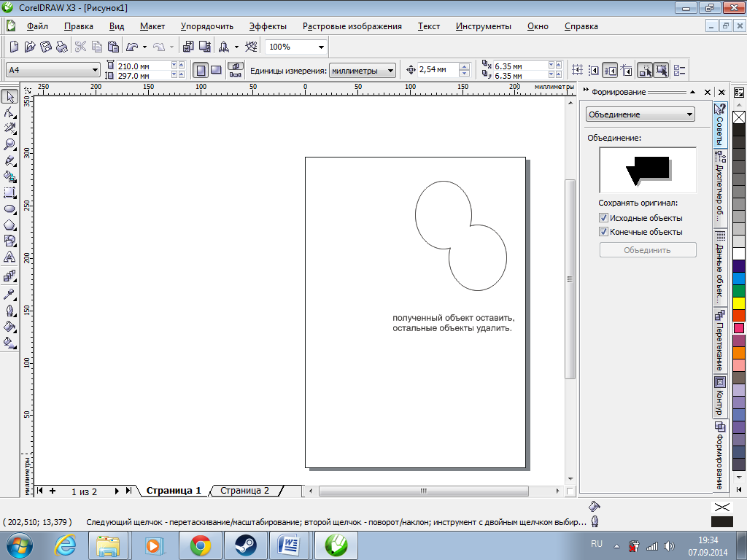
Task: Uncheck the 'Исходные объекты' checkbox
Action: pyautogui.click(x=604, y=218)
